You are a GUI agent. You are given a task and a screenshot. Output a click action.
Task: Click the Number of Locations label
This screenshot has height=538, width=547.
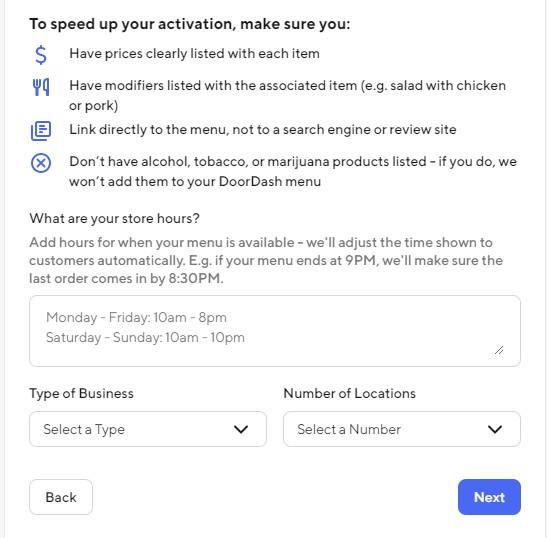click(x=350, y=393)
